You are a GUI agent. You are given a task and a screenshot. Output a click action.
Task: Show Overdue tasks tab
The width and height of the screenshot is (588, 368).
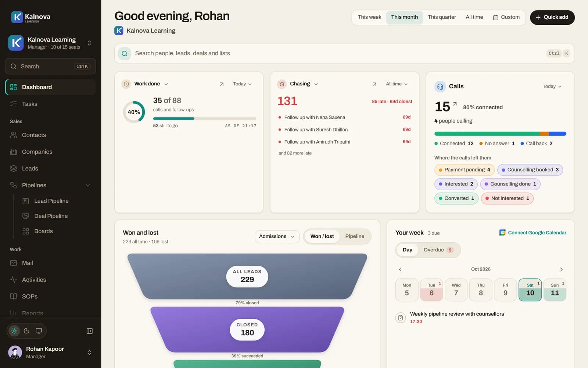[x=438, y=250]
